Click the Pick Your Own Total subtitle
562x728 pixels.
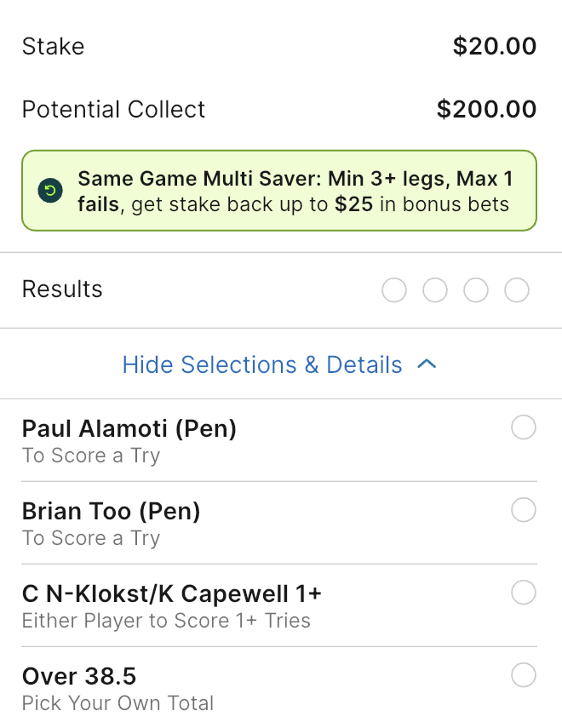[118, 703]
